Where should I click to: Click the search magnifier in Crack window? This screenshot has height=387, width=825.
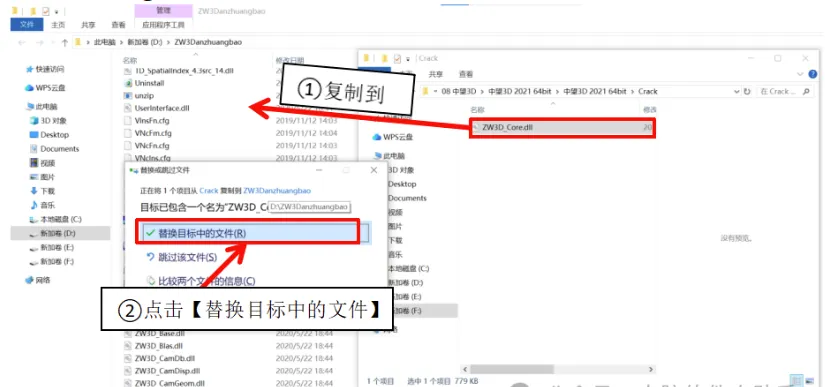[806, 91]
